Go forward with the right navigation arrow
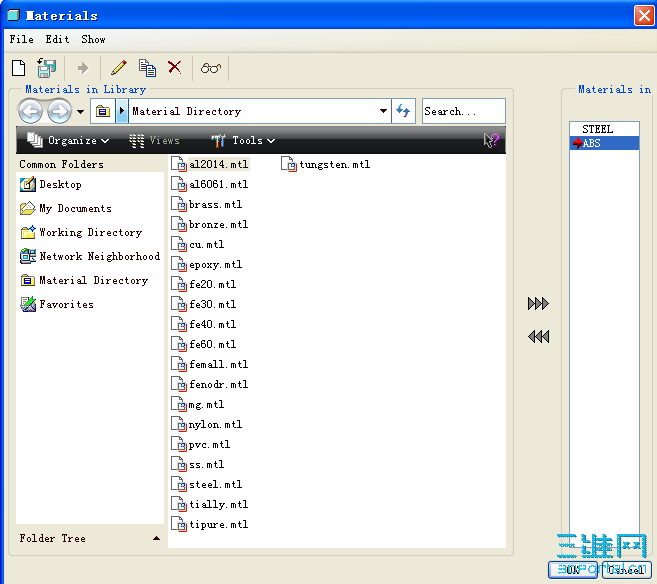Screen dimensions: 657x584 (59, 111)
